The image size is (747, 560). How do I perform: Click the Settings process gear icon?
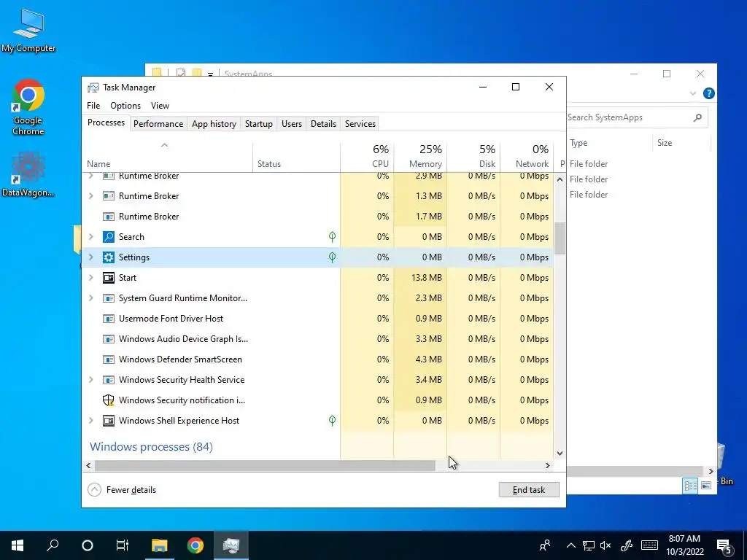tap(109, 257)
